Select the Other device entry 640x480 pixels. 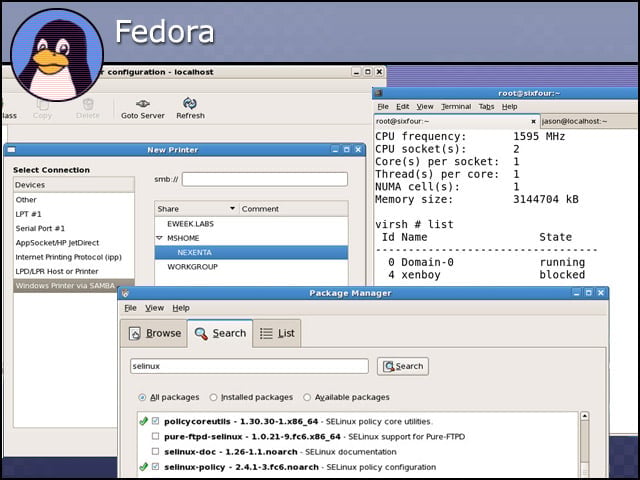(73, 200)
